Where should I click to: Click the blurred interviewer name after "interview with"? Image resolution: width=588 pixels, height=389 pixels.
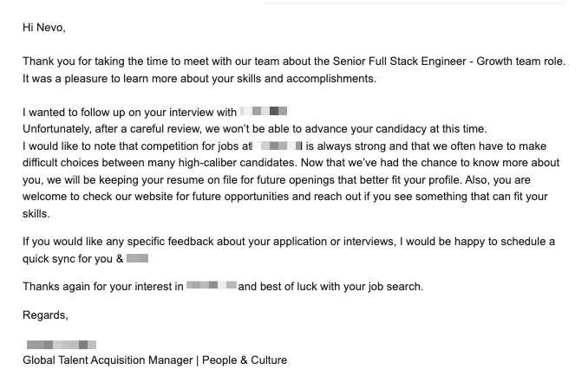(264, 111)
